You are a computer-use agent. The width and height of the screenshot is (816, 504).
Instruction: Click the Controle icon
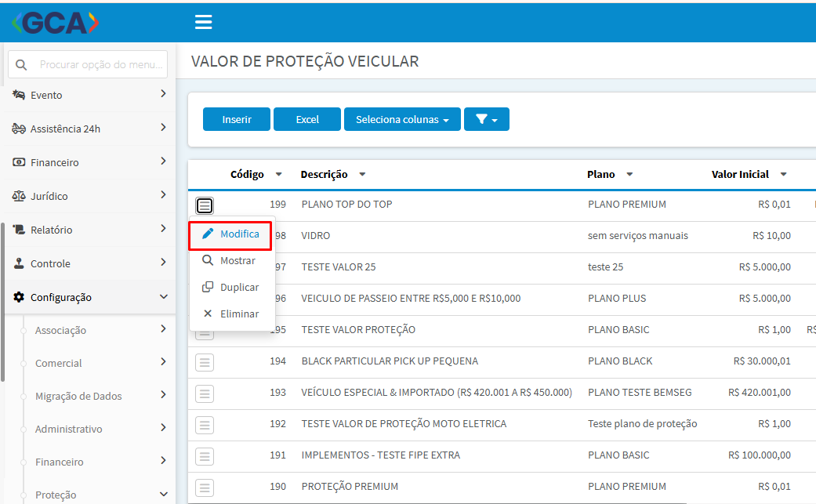coord(19,263)
